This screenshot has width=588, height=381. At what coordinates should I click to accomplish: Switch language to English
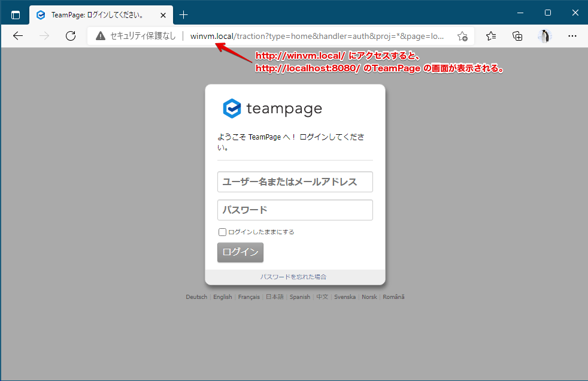(222, 297)
